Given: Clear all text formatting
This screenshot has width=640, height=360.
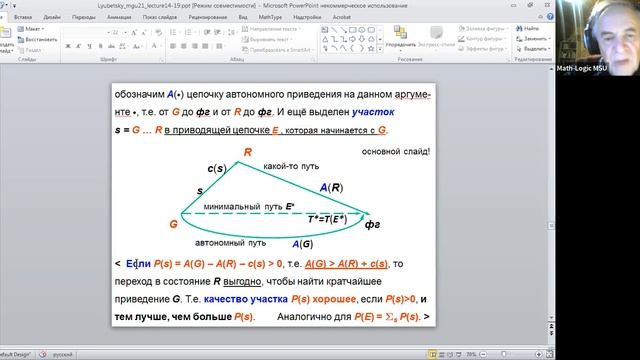Looking at the screenshot, I should (159, 33).
